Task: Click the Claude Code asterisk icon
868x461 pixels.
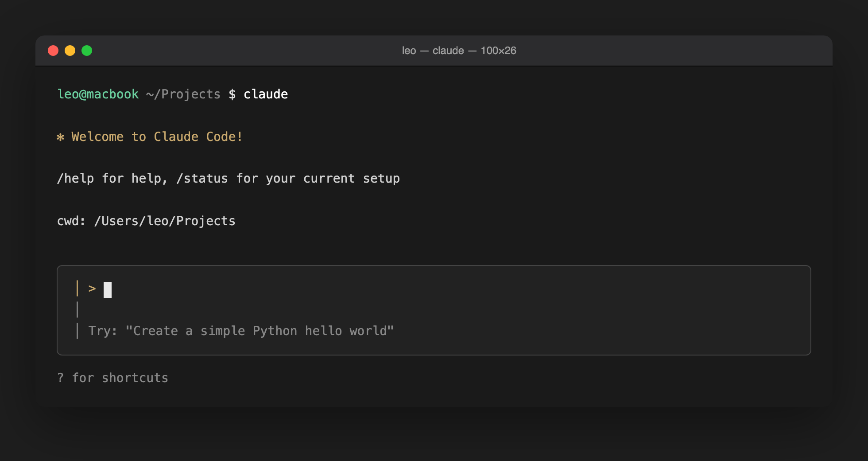Action: tap(62, 137)
